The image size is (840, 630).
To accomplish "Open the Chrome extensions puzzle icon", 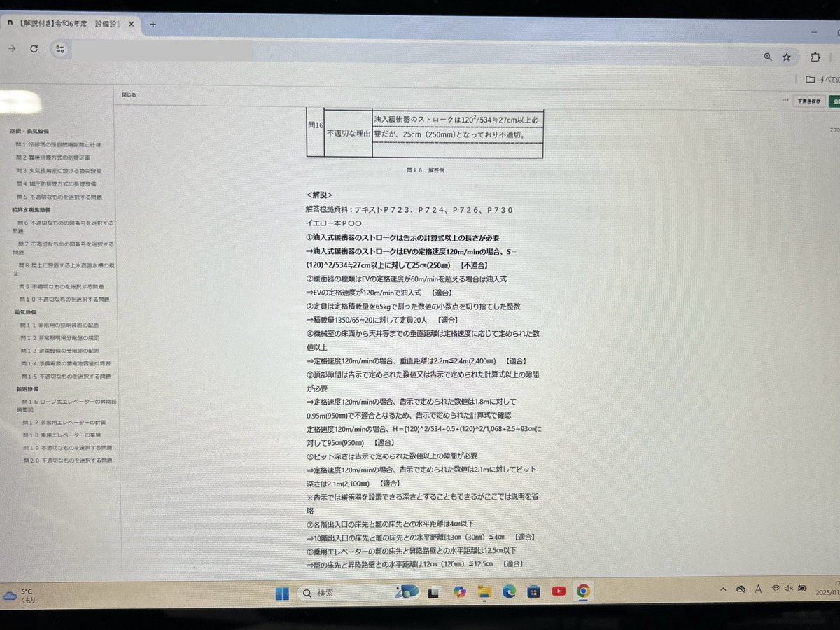I will point(815,57).
